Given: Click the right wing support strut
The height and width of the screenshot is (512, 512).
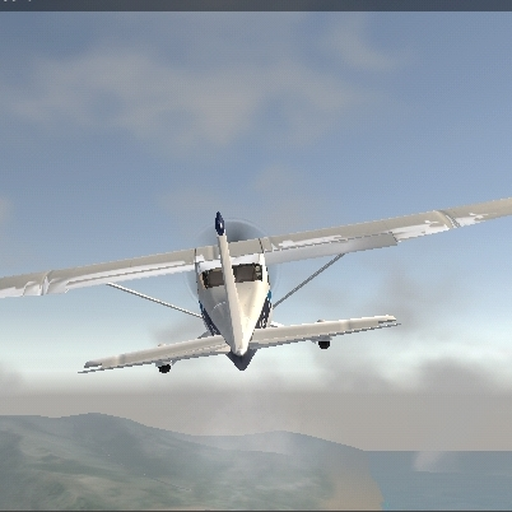Looking at the screenshot, I should coord(308,281).
